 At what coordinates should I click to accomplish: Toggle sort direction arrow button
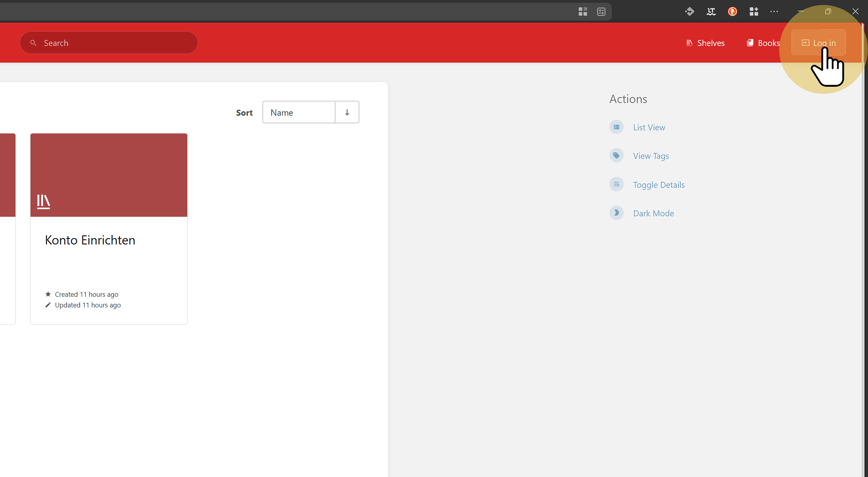(x=347, y=113)
